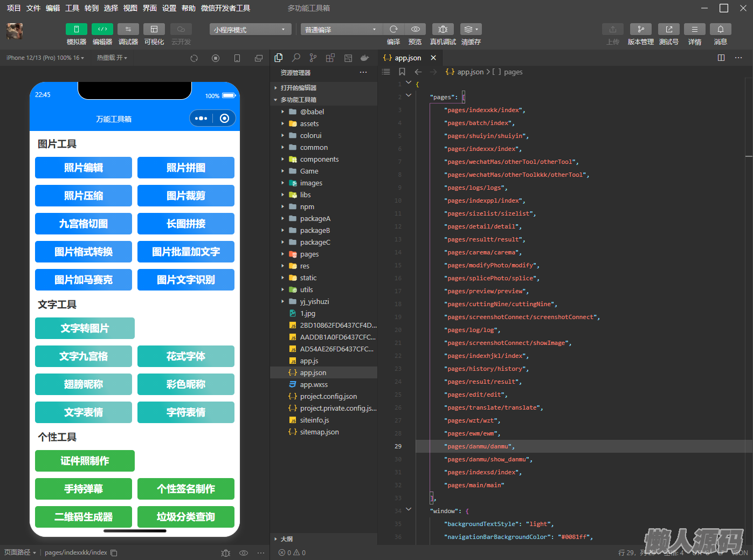
Task: Open the search icon in sidebar
Action: click(x=296, y=58)
